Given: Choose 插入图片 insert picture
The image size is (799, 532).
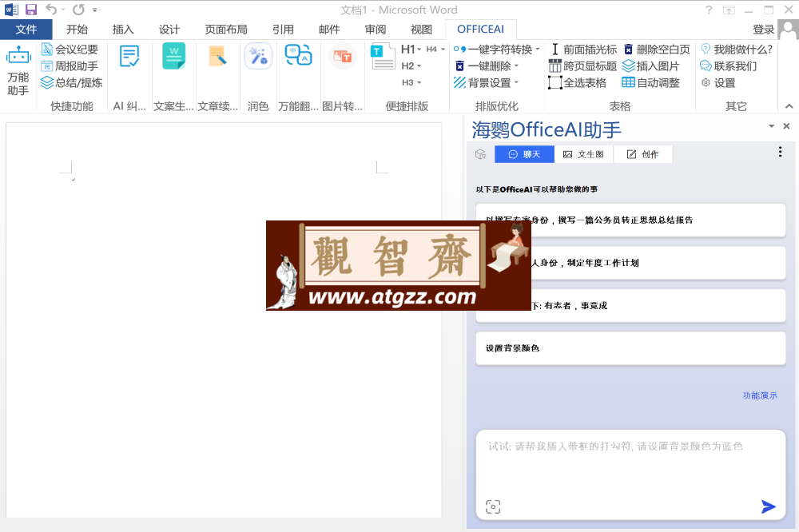Looking at the screenshot, I should pyautogui.click(x=650, y=66).
